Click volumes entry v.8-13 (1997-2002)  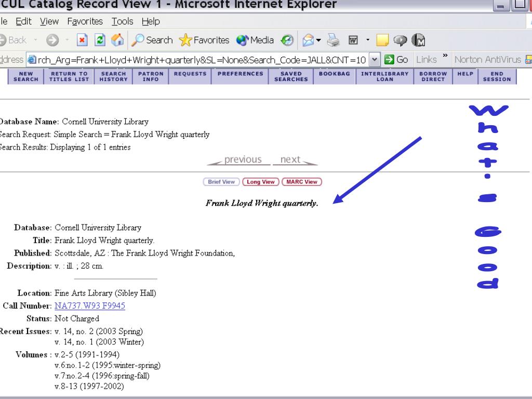tap(89, 386)
